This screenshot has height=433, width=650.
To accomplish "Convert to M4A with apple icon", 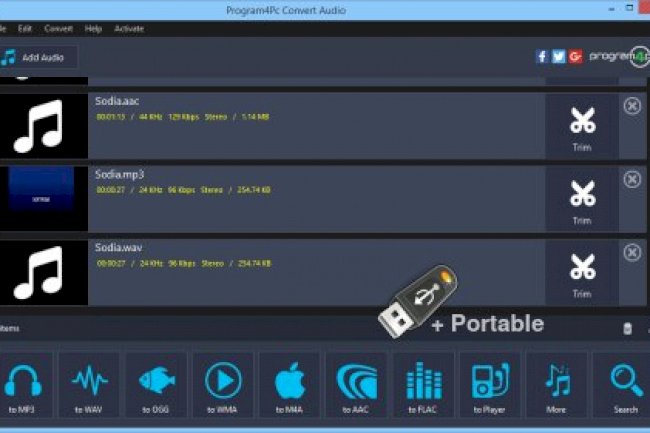I will coord(289,385).
